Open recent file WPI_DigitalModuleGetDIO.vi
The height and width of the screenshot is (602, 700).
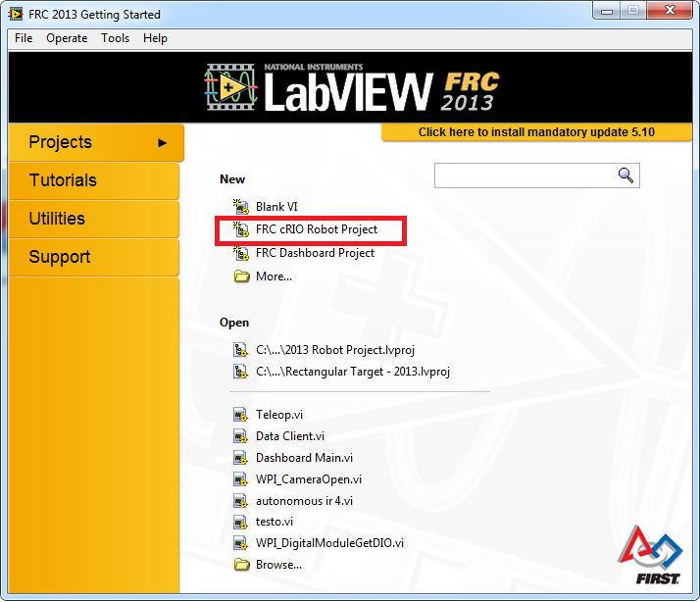coord(329,543)
